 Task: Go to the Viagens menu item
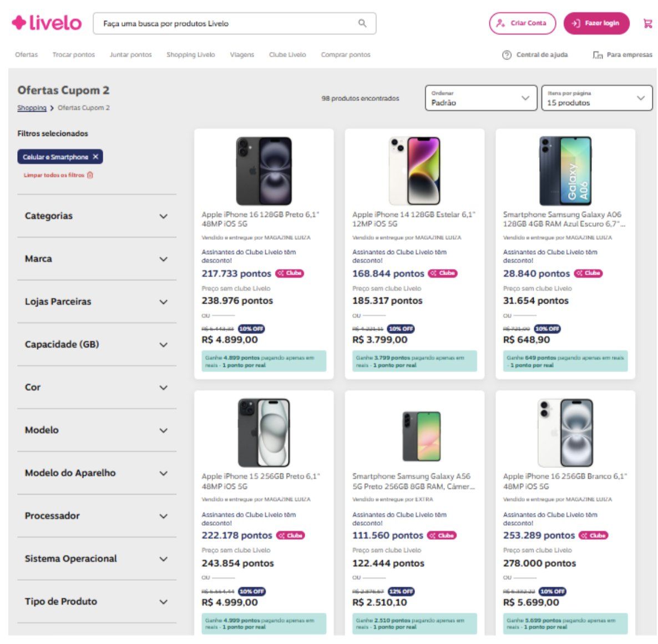pos(242,55)
